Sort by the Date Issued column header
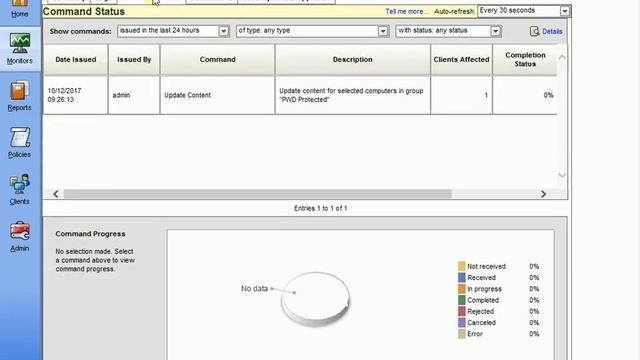Viewport: 640px width, 360px height. (x=76, y=60)
